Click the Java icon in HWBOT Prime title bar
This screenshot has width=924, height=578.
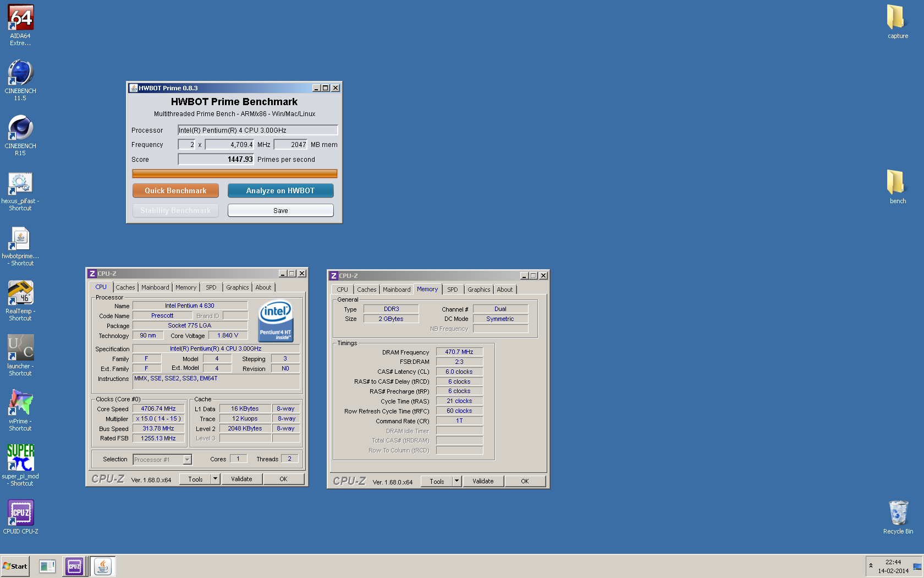tap(133, 88)
